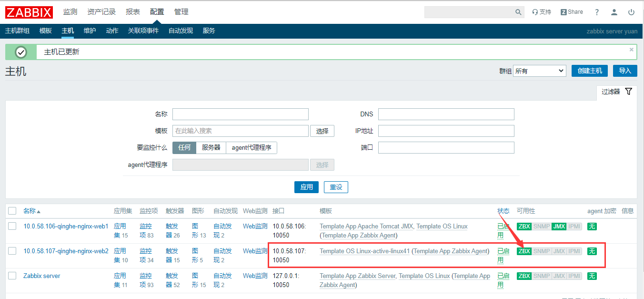Click 无 encryption badge for Zabbix server

click(x=592, y=276)
